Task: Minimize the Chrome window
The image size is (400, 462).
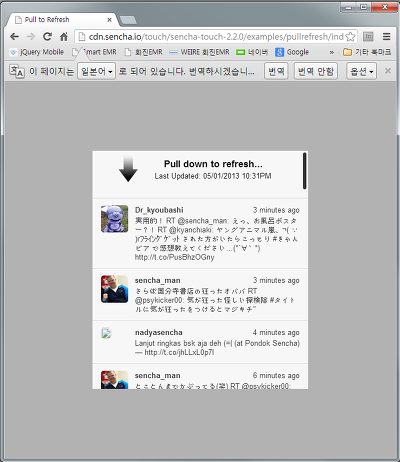Action: point(348,7)
